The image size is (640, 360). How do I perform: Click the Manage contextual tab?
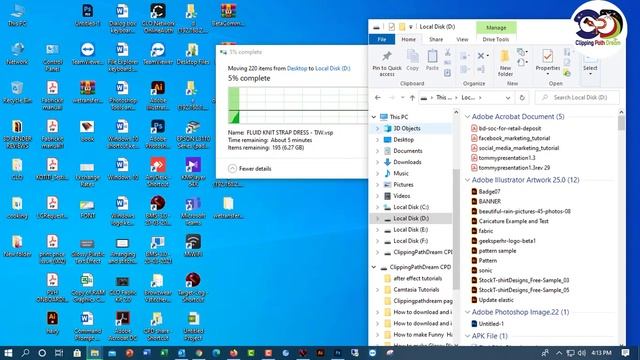point(496,27)
